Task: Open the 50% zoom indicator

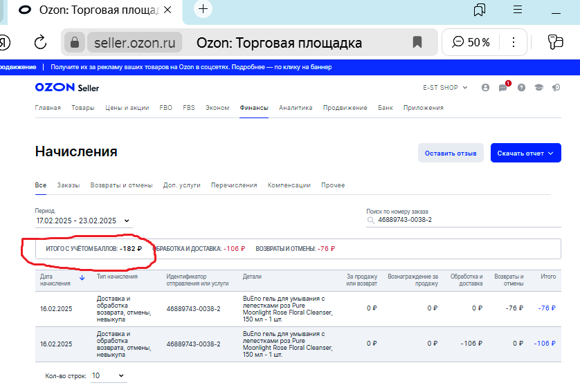Action: pyautogui.click(x=471, y=42)
